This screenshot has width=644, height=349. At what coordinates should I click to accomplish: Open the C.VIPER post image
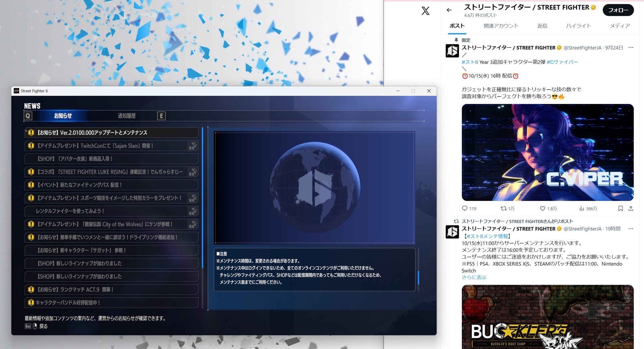547,152
